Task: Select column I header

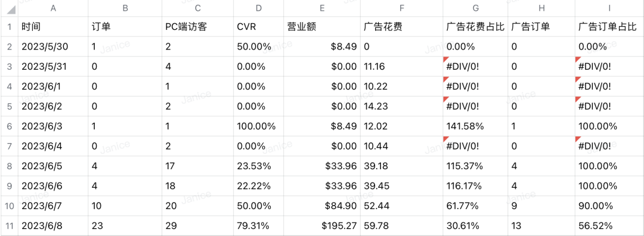Action: 609,8
